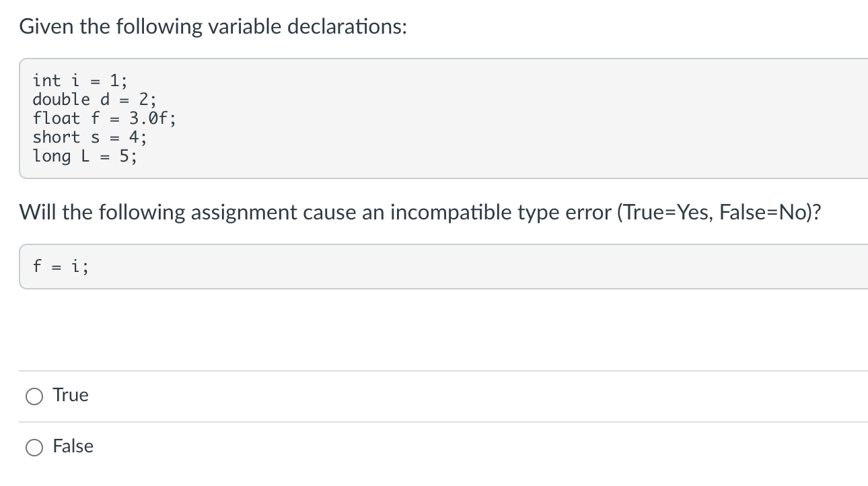Select the line 'int i = 1;'
The height and width of the screenshot is (486, 868).
click(x=79, y=79)
